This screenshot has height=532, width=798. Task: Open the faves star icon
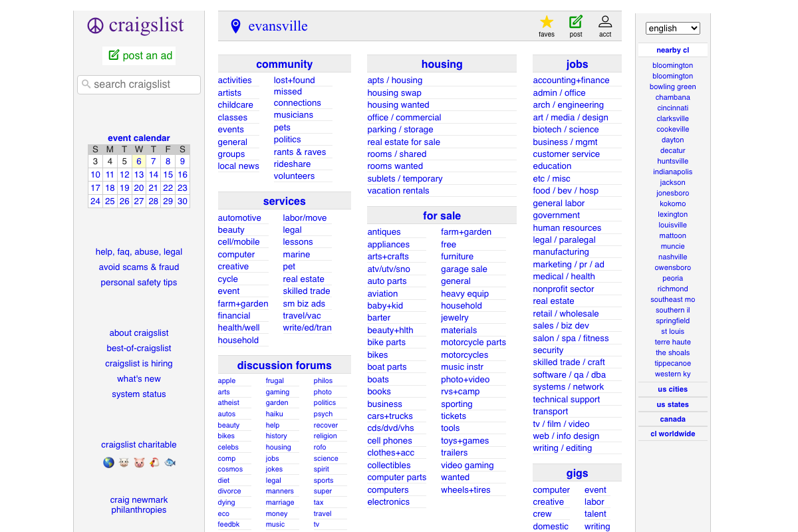click(547, 22)
